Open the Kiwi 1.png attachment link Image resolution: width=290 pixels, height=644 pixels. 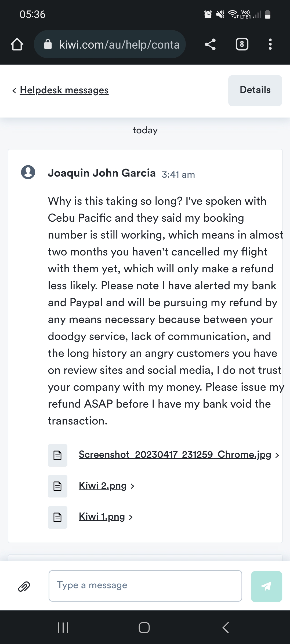point(102,517)
